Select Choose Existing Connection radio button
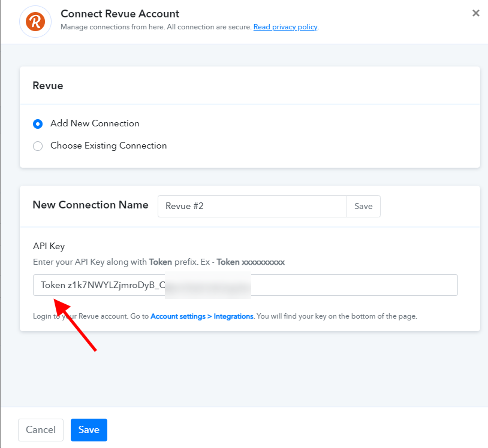 click(x=38, y=146)
